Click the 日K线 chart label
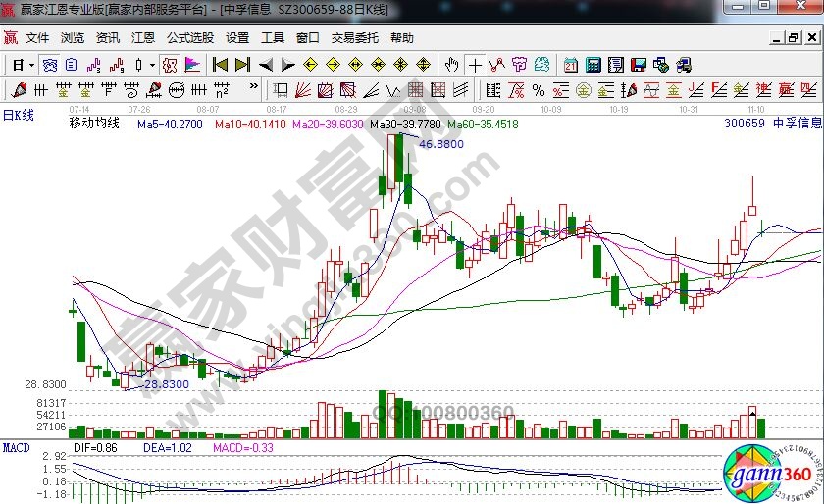 [x=18, y=115]
